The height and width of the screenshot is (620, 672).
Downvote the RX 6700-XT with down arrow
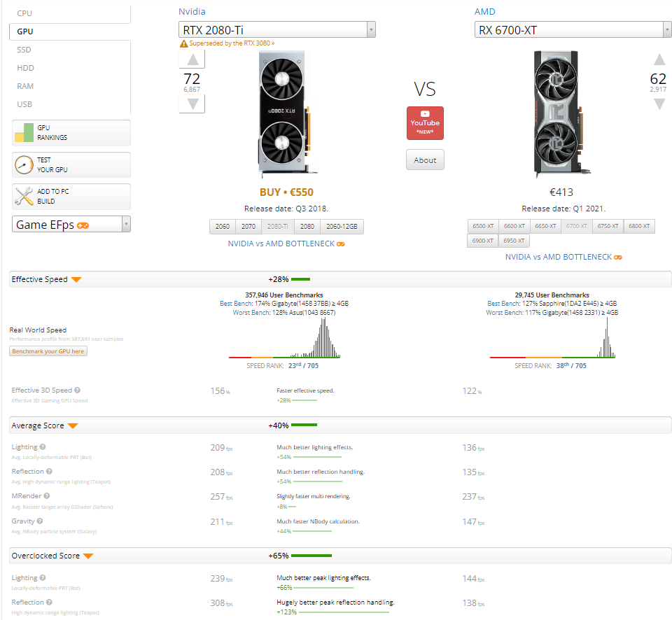659,104
